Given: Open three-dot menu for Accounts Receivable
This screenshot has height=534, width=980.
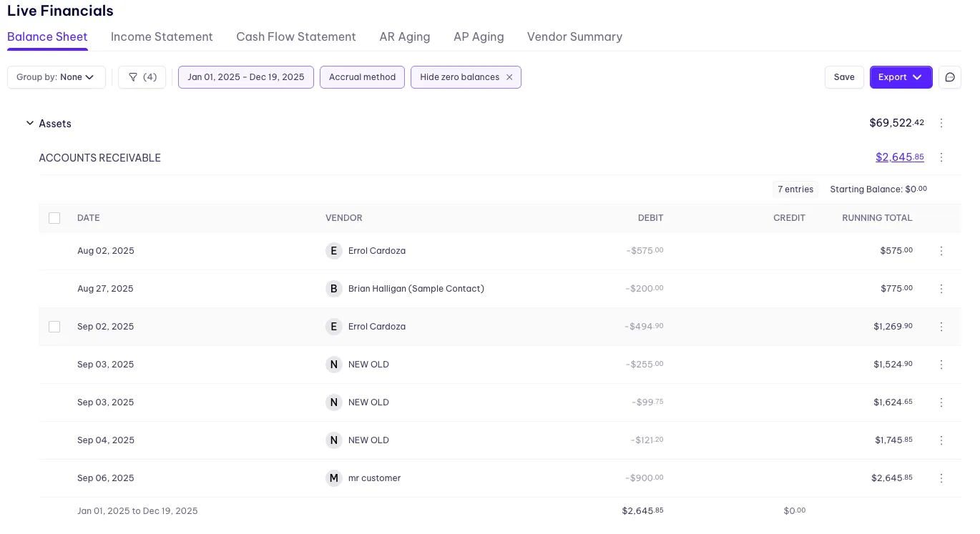Looking at the screenshot, I should click(x=941, y=157).
